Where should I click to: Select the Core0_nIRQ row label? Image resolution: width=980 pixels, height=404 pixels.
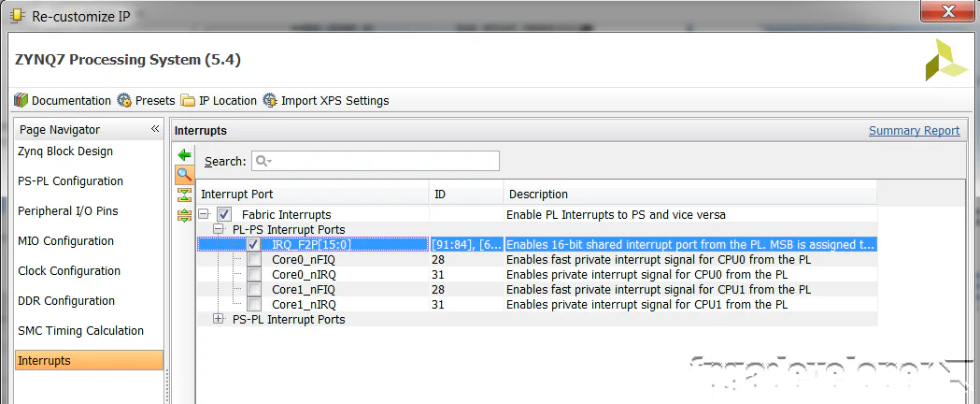coord(304,275)
